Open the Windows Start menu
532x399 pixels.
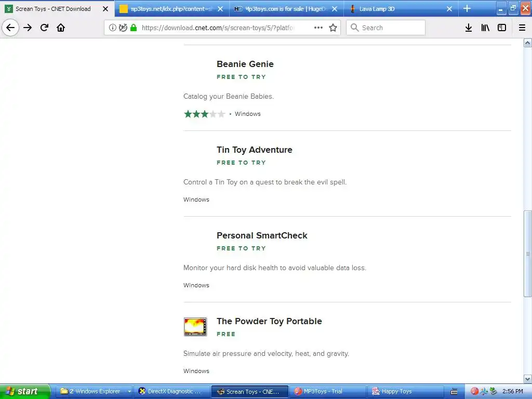[25, 391]
